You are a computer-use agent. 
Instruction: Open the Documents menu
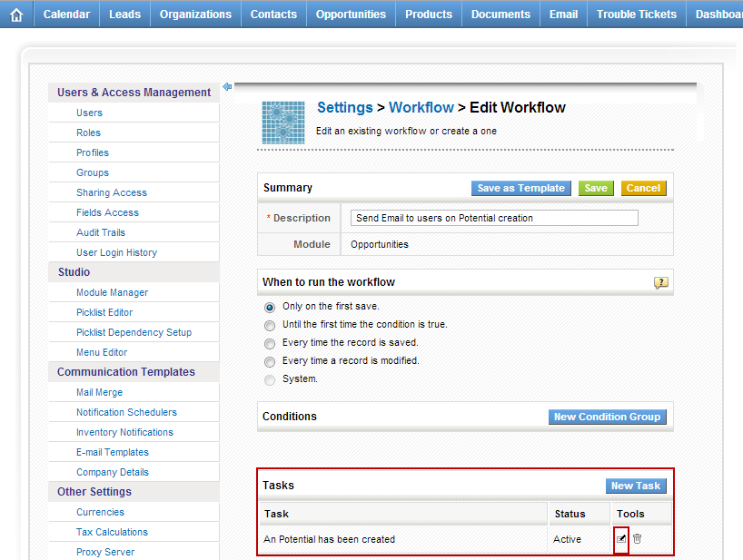click(x=500, y=15)
